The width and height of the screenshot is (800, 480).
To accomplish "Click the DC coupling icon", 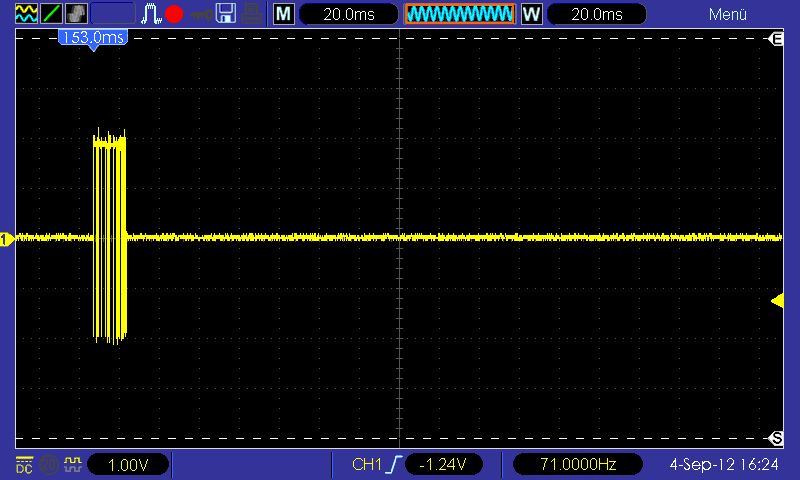I will click(24, 464).
